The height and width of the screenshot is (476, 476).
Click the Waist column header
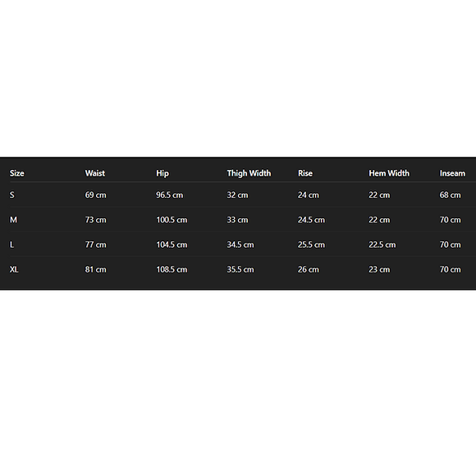pyautogui.click(x=94, y=173)
